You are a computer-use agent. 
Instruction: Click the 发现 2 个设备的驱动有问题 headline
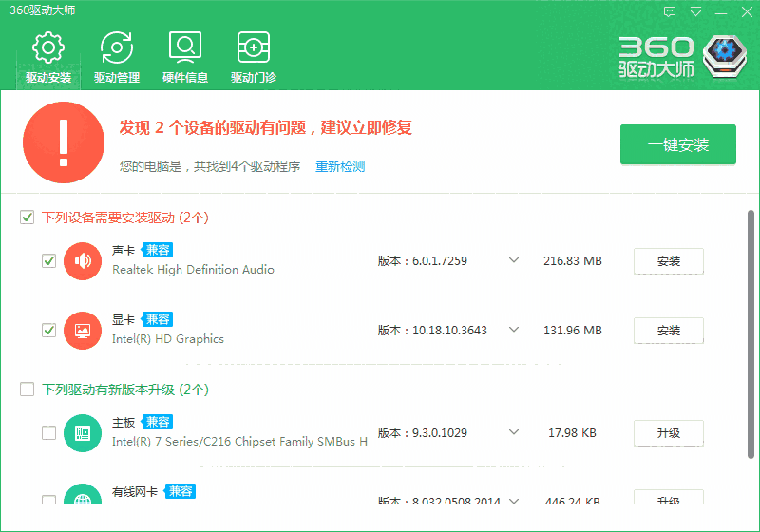point(266,128)
